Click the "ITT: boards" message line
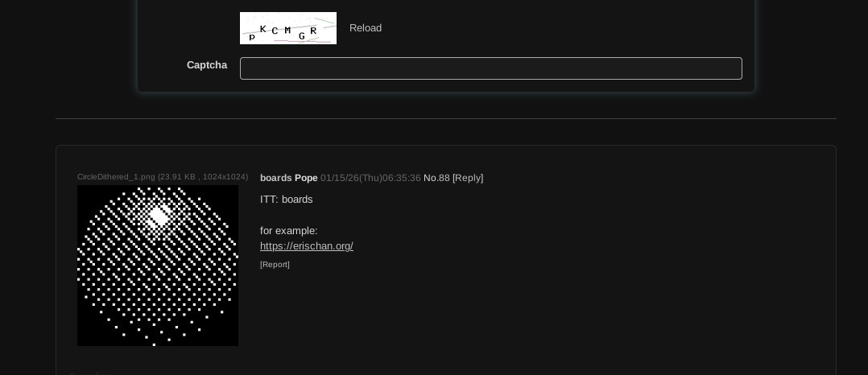868x375 pixels. tap(286, 200)
